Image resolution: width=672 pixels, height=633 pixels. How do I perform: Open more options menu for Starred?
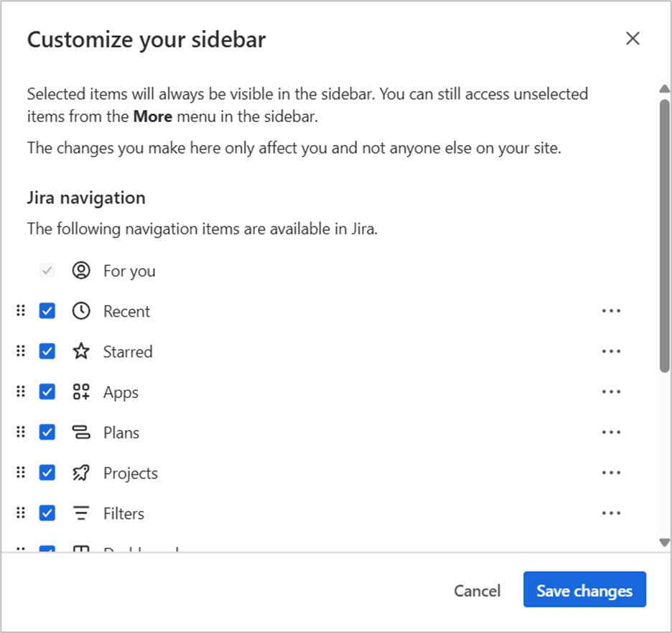point(611,351)
